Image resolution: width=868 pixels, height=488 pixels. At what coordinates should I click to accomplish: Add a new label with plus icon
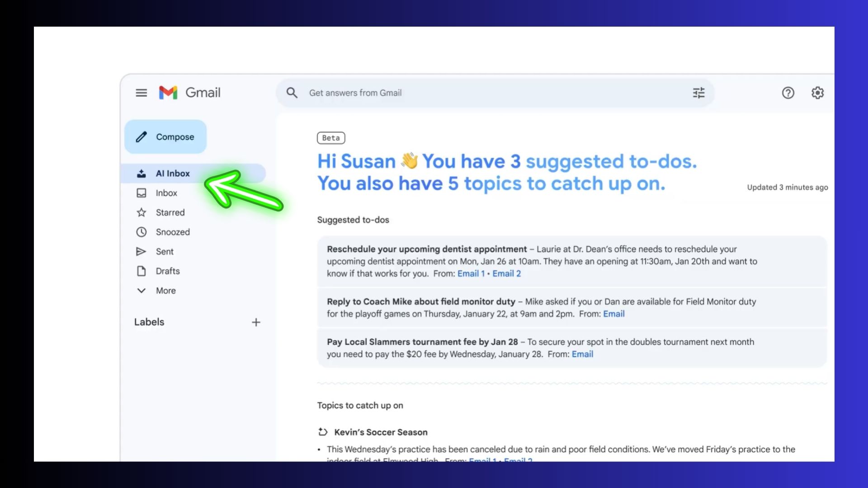(x=256, y=322)
